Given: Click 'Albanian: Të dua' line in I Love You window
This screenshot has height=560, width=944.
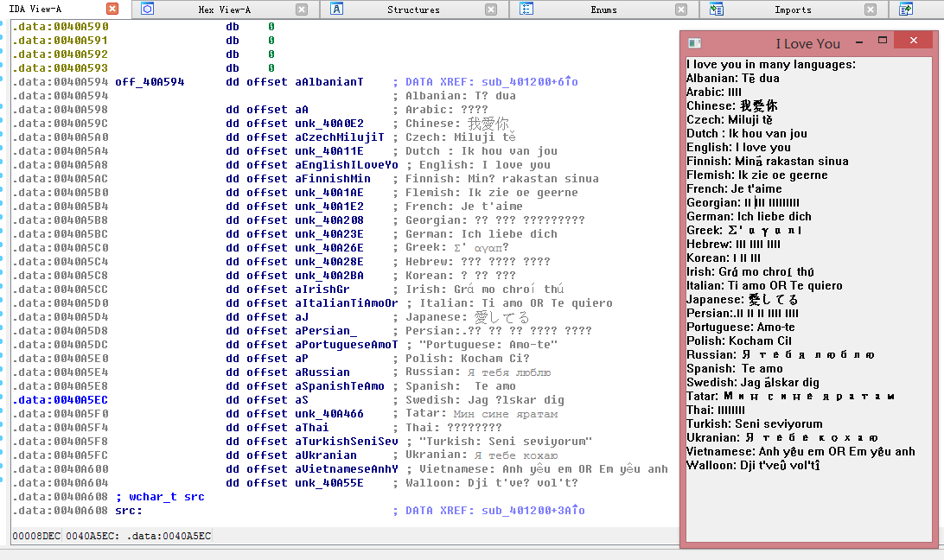Looking at the screenshot, I should click(x=733, y=79).
